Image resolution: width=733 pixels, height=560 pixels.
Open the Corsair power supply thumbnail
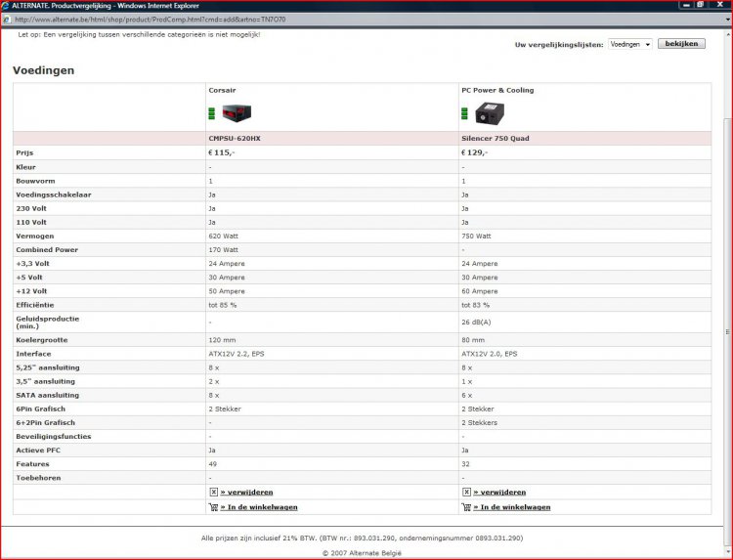click(237, 113)
